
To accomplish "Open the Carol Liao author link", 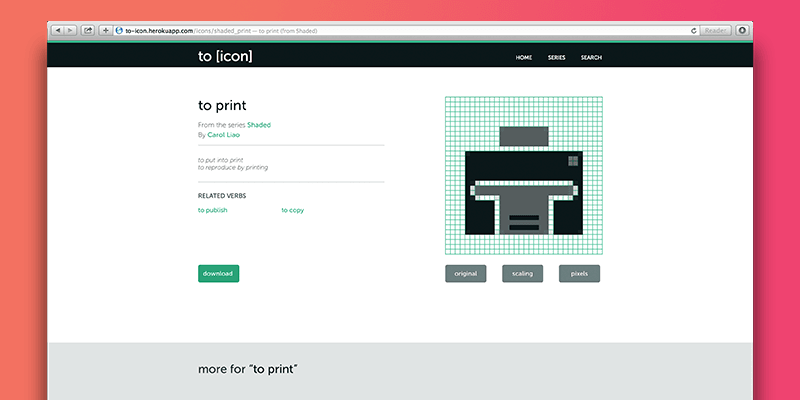I will (x=223, y=135).
